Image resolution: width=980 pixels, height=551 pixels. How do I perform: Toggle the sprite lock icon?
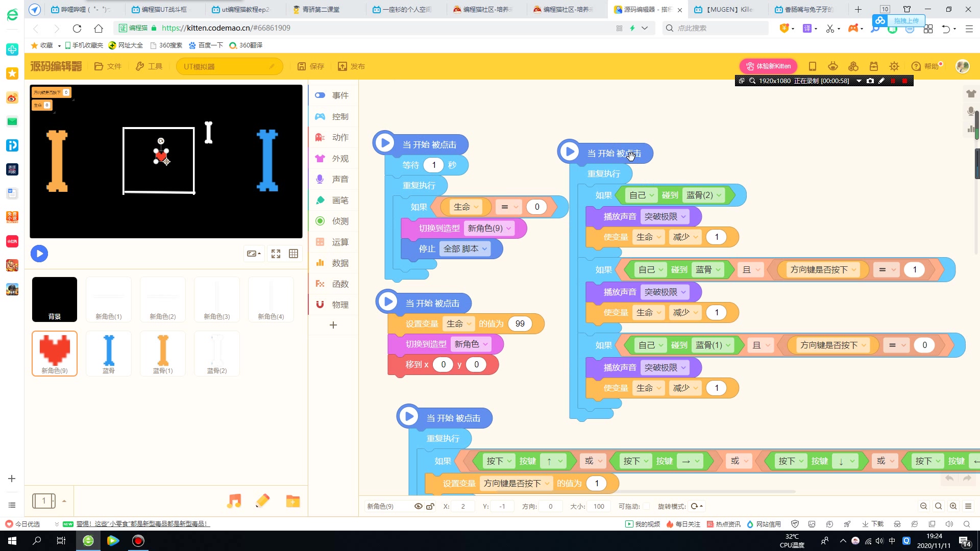pos(430,506)
